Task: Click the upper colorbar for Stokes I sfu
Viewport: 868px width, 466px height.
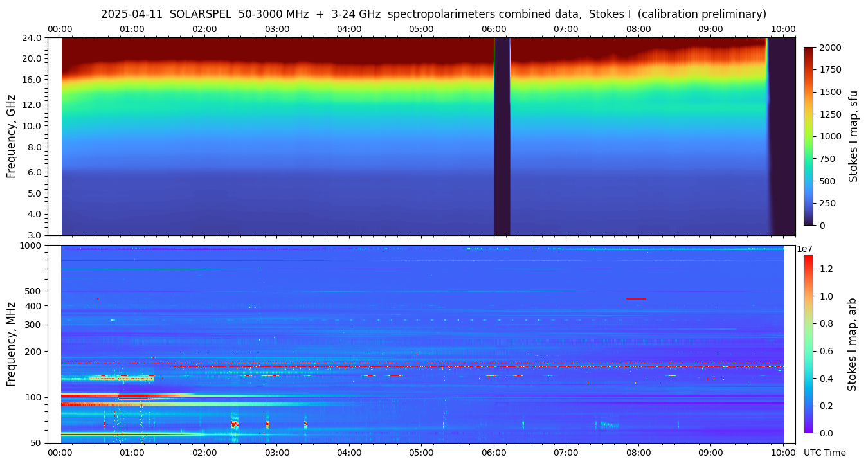Action: coord(809,136)
